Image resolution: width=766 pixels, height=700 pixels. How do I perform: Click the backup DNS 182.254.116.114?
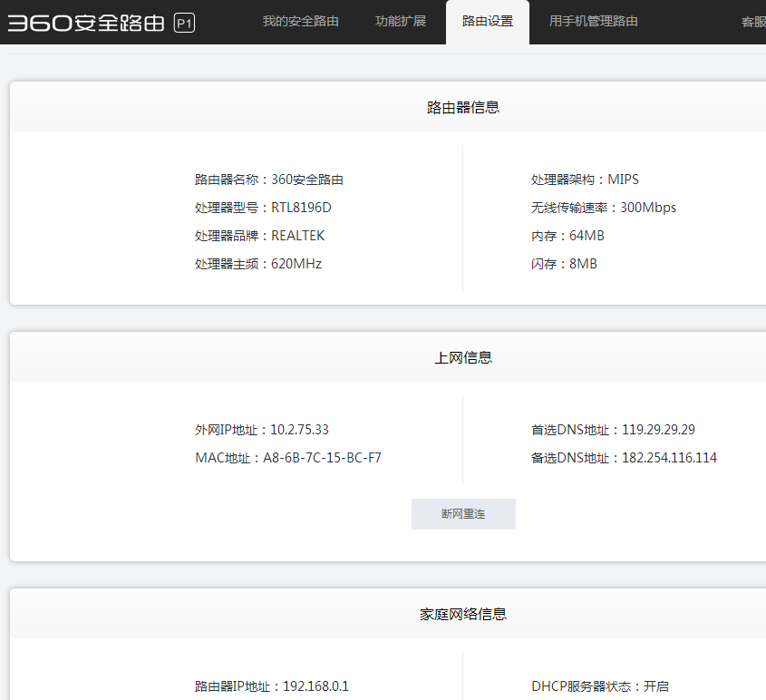pyautogui.click(x=669, y=458)
